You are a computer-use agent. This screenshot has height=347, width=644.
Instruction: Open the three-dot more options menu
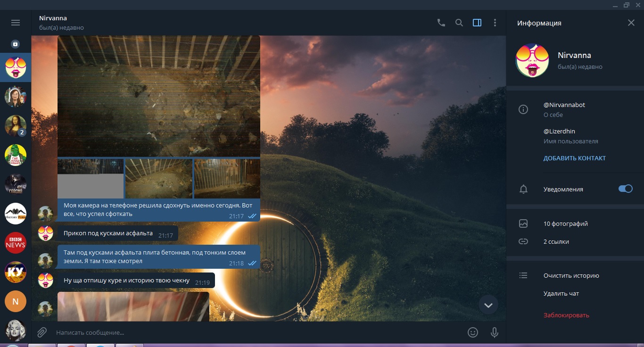point(495,23)
